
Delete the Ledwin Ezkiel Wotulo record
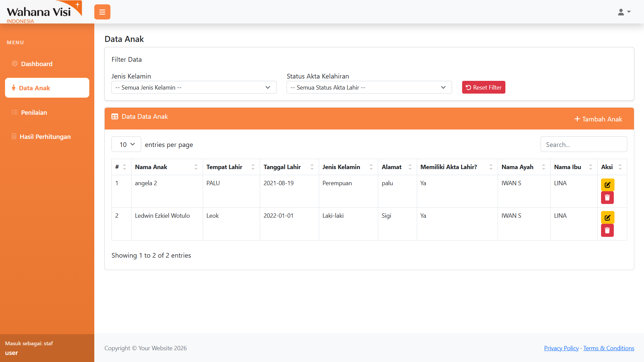pyautogui.click(x=607, y=230)
